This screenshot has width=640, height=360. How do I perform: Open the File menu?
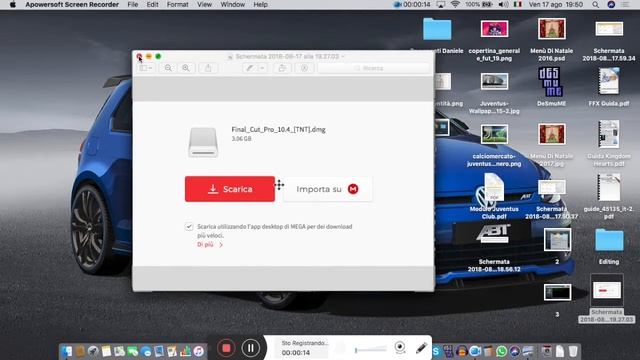(133, 4)
